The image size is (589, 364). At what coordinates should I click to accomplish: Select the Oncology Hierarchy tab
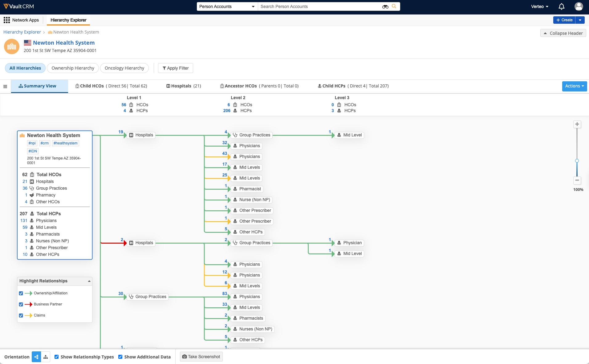pos(124,68)
